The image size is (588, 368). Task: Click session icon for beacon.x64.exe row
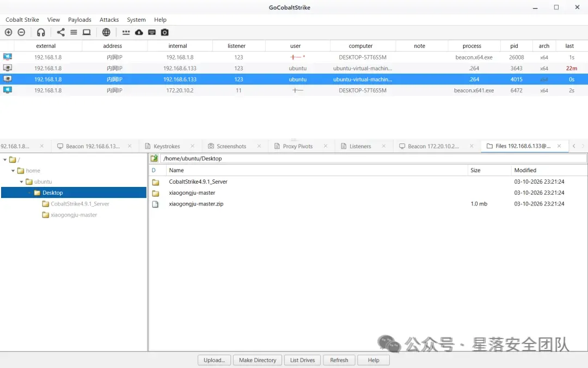click(x=8, y=57)
